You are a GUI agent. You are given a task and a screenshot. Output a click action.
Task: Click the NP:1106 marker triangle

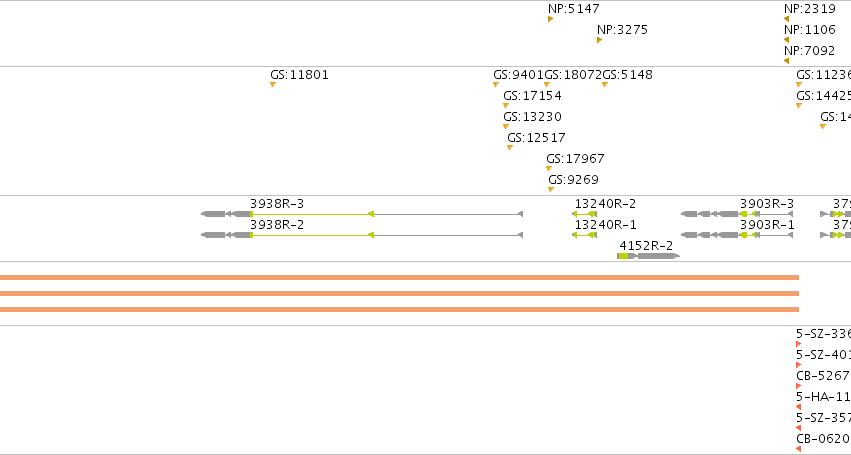click(x=786, y=40)
